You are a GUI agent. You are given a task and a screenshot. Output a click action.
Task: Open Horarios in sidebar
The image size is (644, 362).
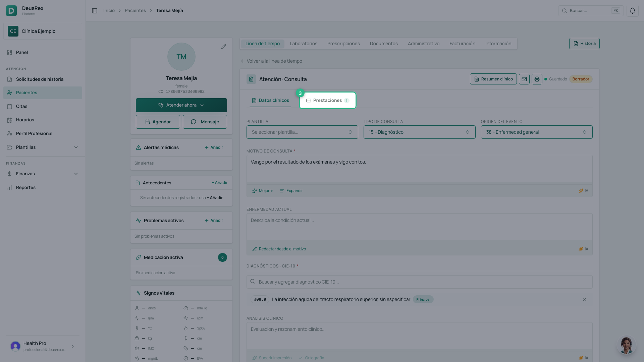(43, 120)
